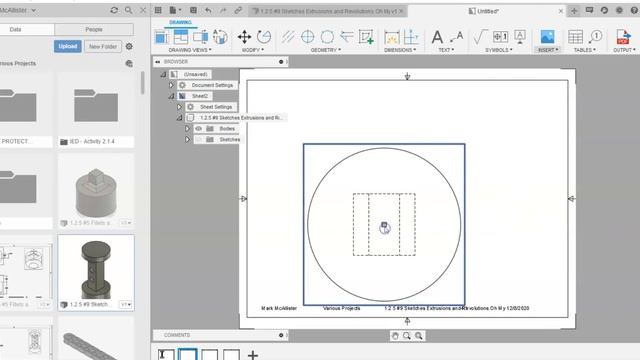Open the TABLES dropdown menu
Image resolution: width=640 pixels, height=360 pixels.
(585, 50)
